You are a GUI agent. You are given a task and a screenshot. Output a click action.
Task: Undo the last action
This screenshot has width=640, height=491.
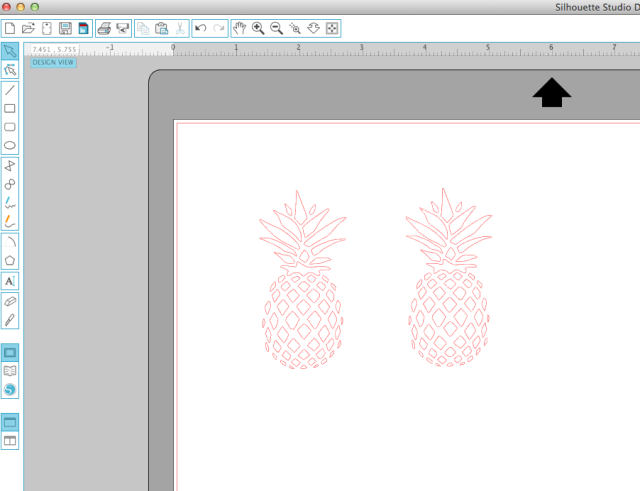click(x=200, y=28)
